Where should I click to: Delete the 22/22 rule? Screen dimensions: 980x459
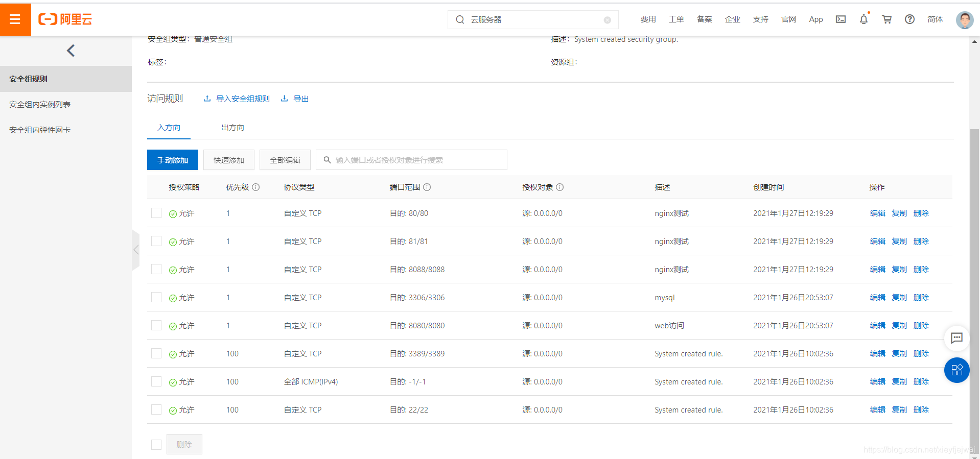pos(921,409)
